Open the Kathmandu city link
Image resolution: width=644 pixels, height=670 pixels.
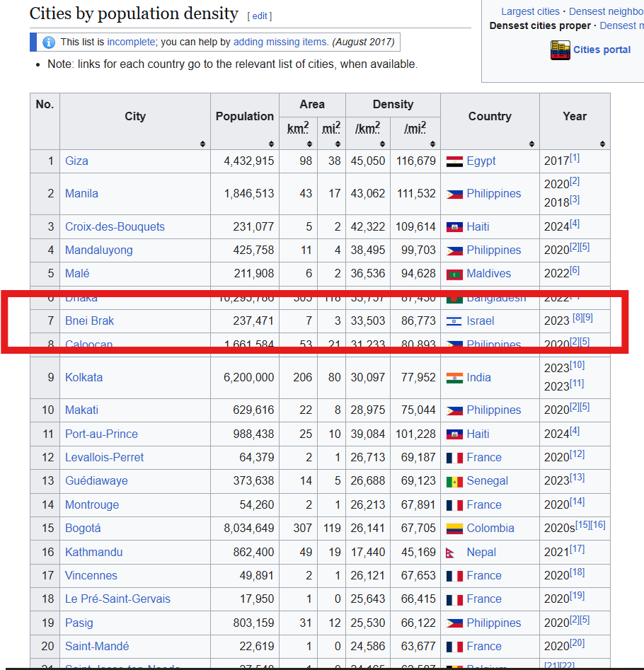pos(93,553)
